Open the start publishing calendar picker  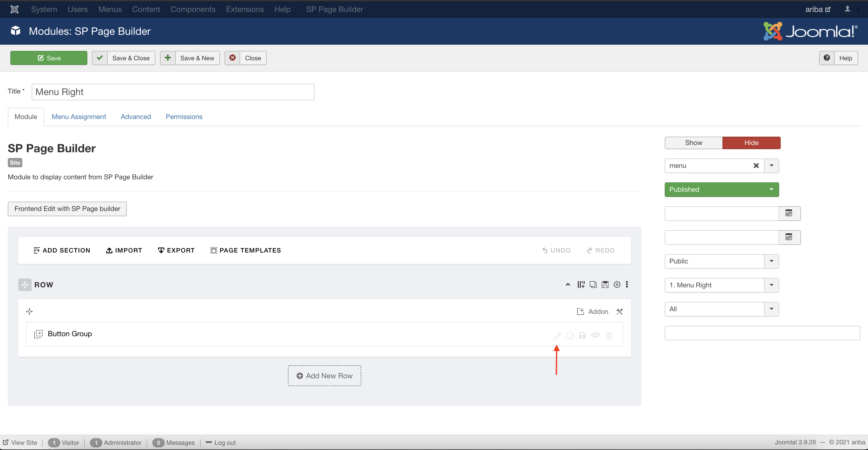coord(789,213)
